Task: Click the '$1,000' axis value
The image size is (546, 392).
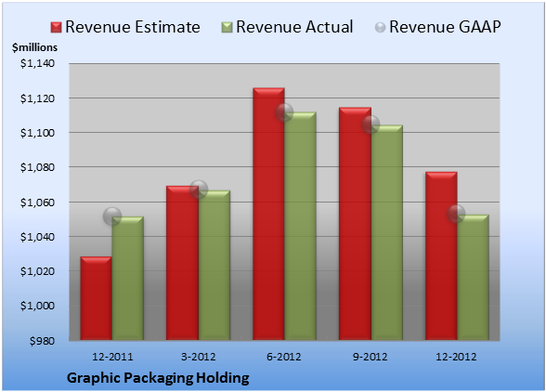Action: (37, 306)
